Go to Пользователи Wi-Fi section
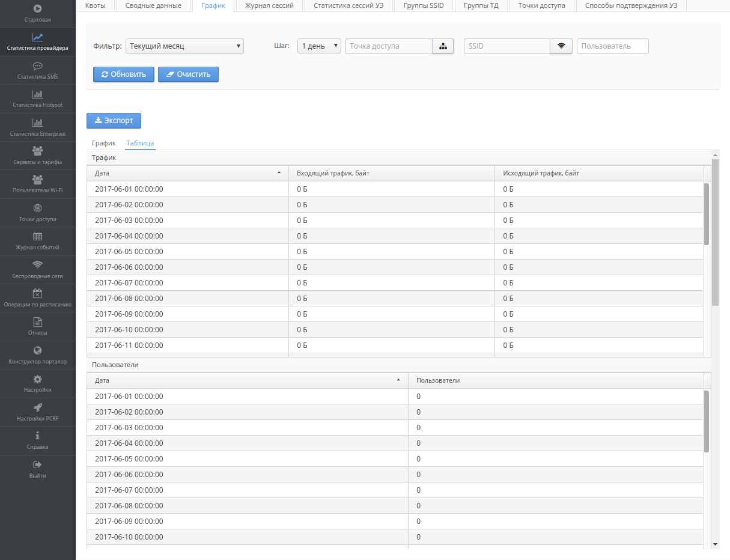The width and height of the screenshot is (730, 560). pos(37,184)
